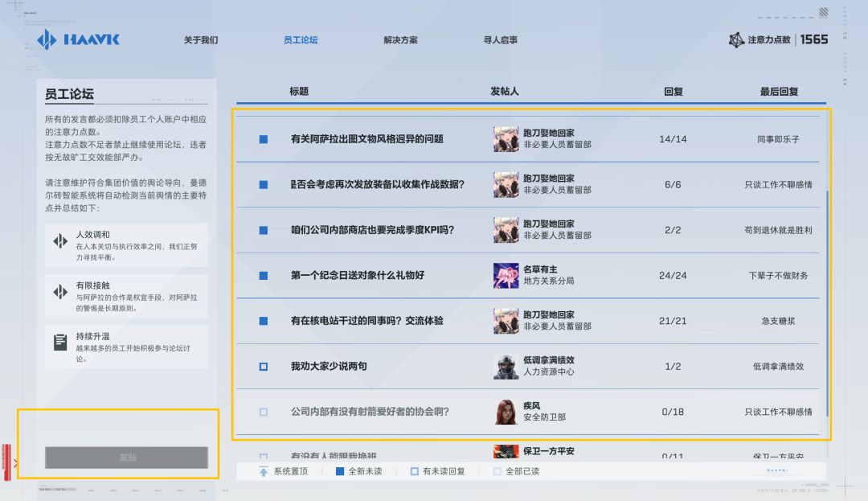Click last replier 同事即乐子
This screenshot has width=868, height=501.
tap(778, 139)
